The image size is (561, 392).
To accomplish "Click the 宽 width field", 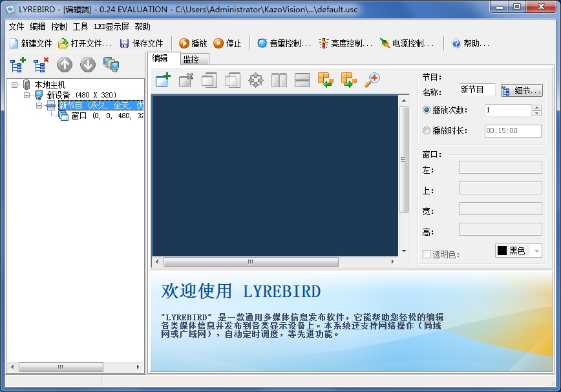I will (500, 209).
